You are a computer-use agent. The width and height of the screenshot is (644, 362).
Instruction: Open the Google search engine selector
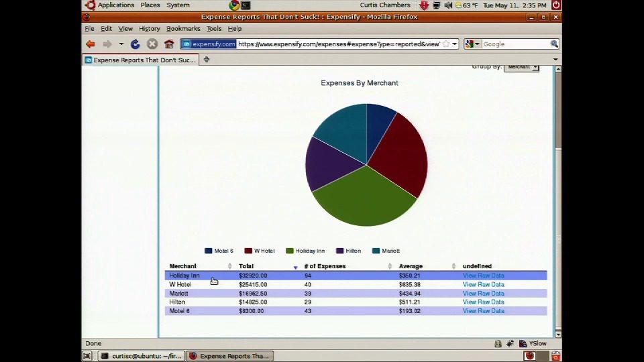(x=473, y=44)
